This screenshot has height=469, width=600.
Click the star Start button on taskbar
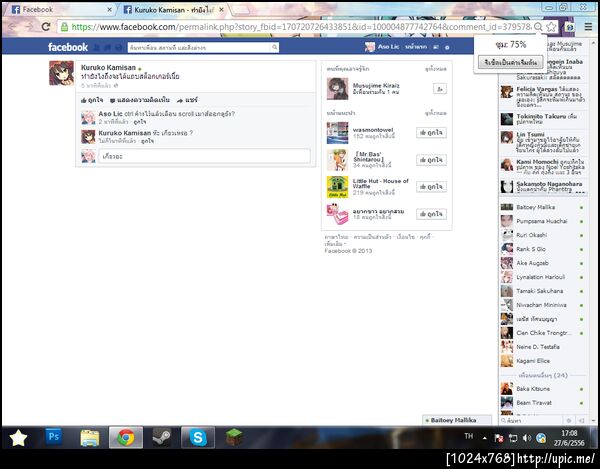click(18, 438)
